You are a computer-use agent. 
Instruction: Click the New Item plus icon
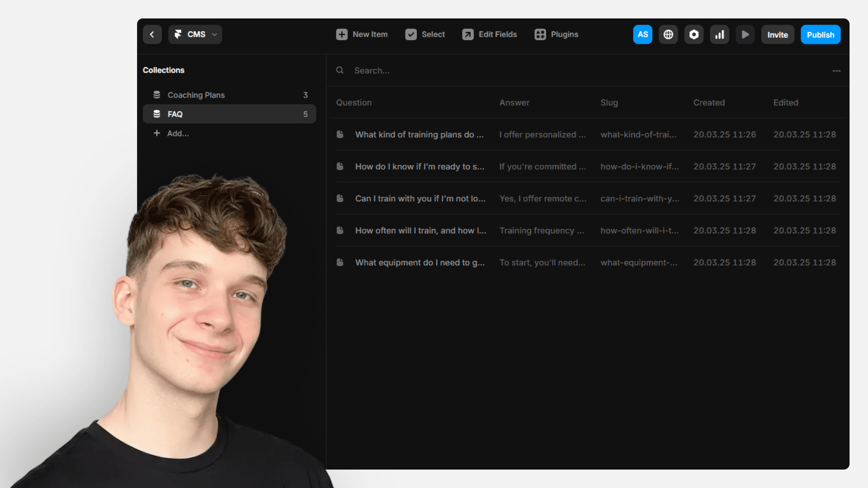click(342, 35)
